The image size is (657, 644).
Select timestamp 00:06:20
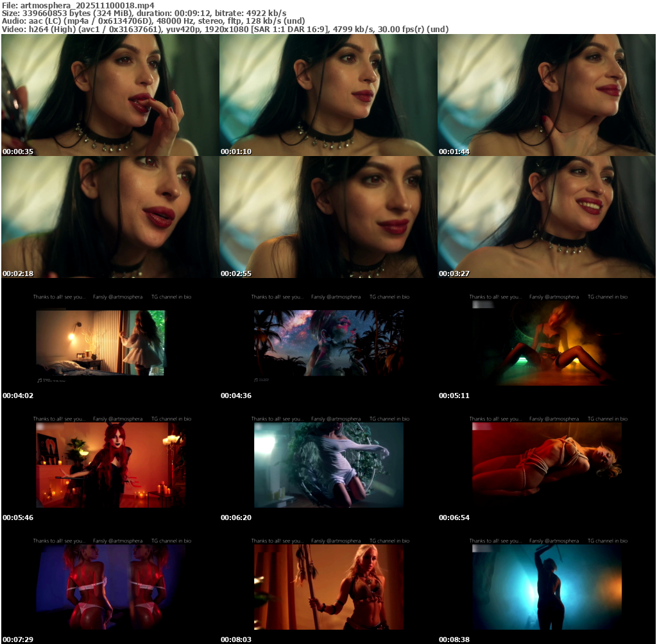[x=236, y=518]
